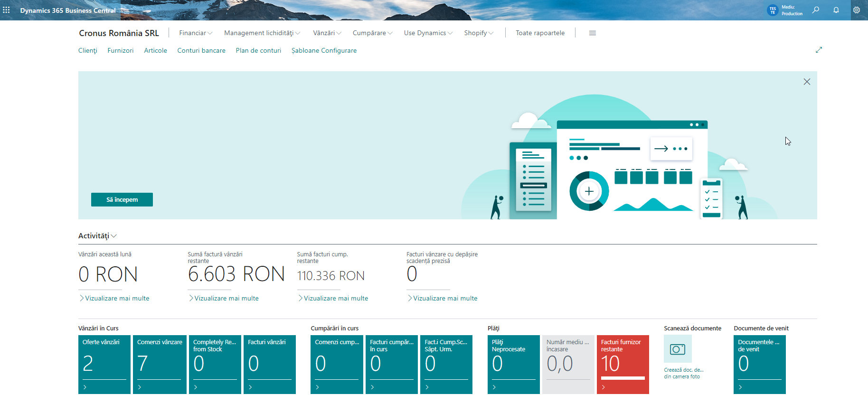Expand the Financiar dropdown menu
The height and width of the screenshot is (413, 868).
click(x=196, y=33)
